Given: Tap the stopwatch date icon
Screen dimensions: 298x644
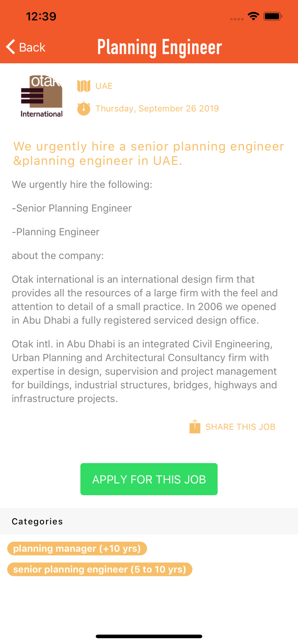Looking at the screenshot, I should tap(84, 109).
